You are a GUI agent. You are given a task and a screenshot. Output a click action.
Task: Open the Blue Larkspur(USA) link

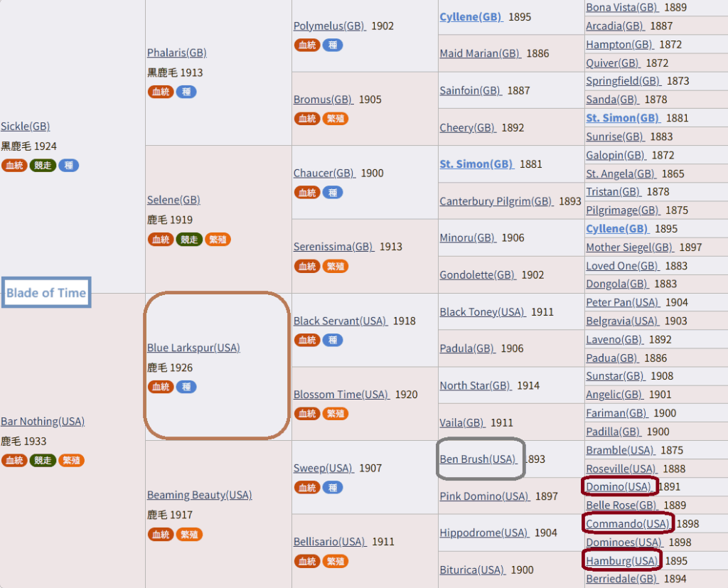click(x=193, y=348)
